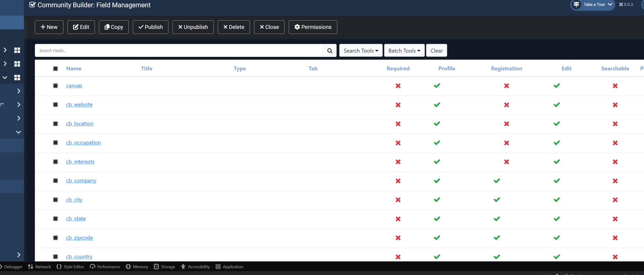Screen dimensions: 644x275
Task: Toggle Edit checkmark for cb_occupation
Action: point(557,143)
